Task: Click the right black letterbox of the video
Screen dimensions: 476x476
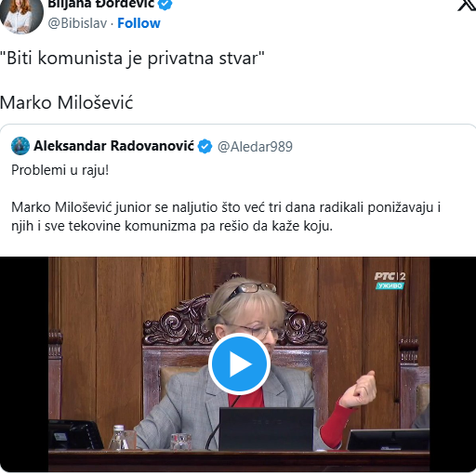Action: point(453,364)
